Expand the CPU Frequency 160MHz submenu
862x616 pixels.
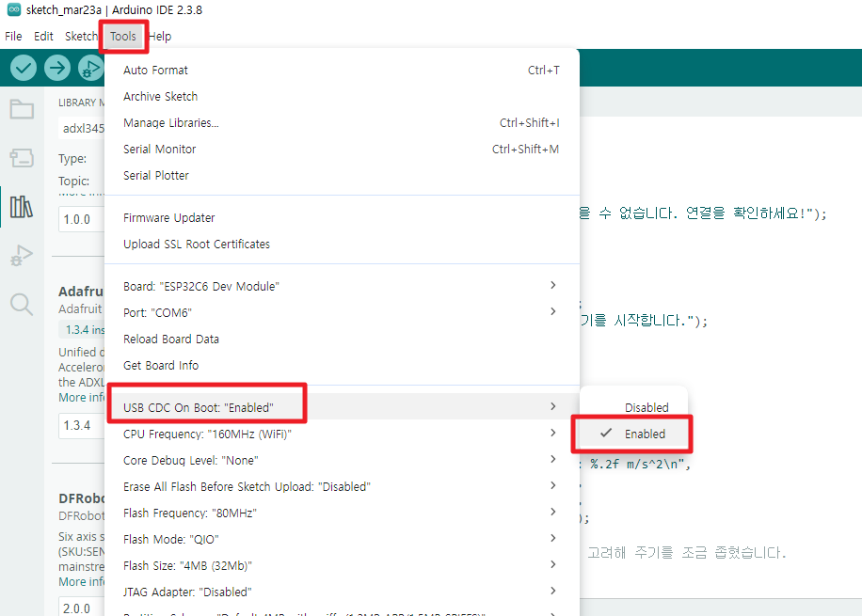pos(342,434)
